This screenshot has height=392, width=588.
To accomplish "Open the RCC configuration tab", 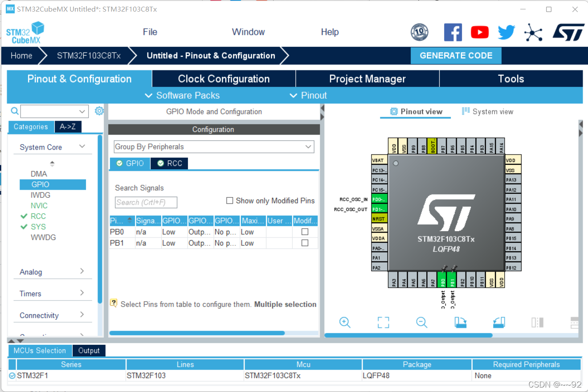I will (170, 163).
